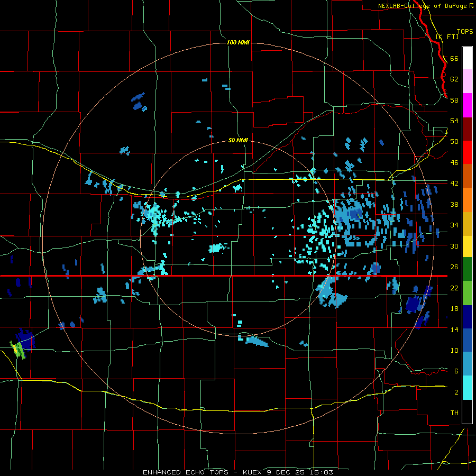Click the '66' legend value
Viewport: 476px width, 476px height.
coord(454,58)
